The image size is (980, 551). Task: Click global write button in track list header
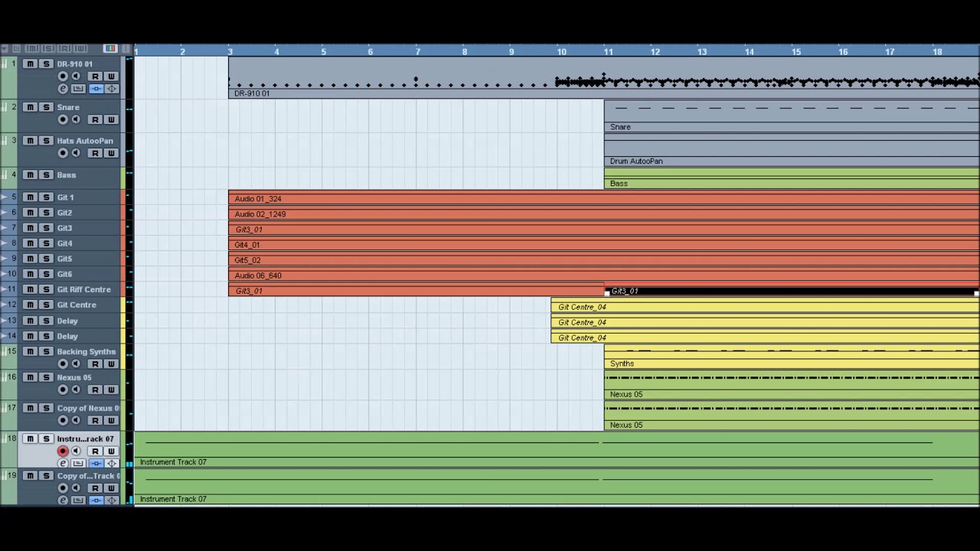tap(80, 48)
